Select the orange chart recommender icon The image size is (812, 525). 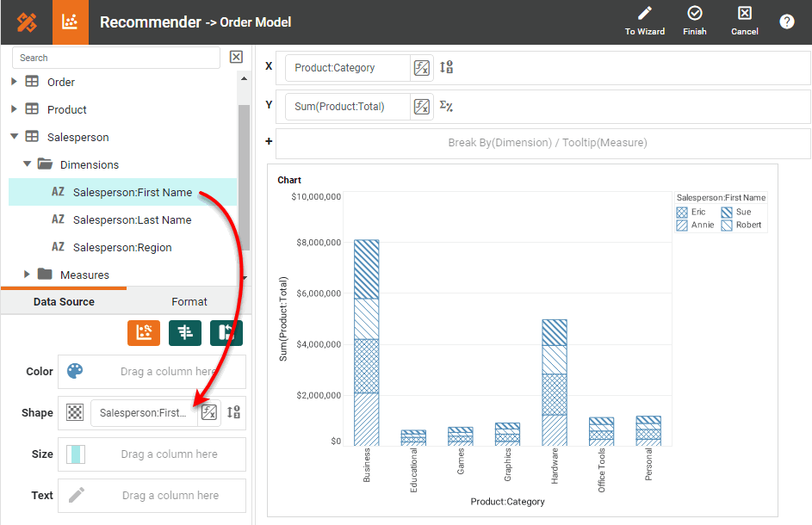(x=144, y=331)
